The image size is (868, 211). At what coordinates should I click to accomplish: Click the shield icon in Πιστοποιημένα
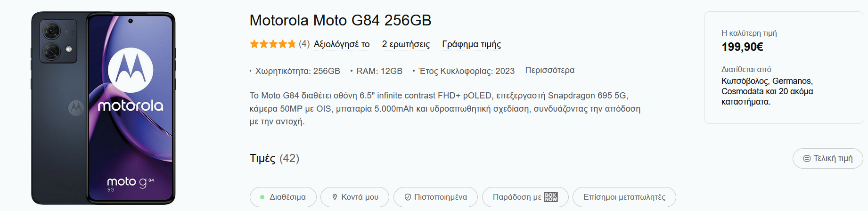(408, 197)
